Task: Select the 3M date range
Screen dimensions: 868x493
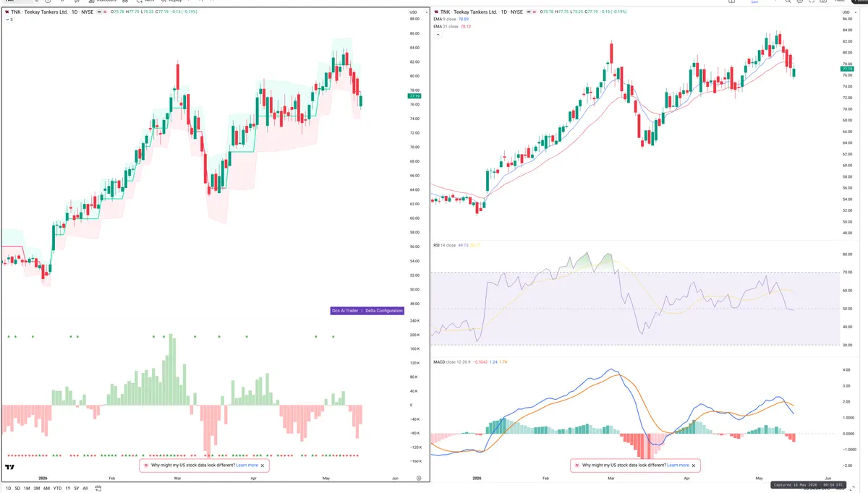Action: point(37,489)
